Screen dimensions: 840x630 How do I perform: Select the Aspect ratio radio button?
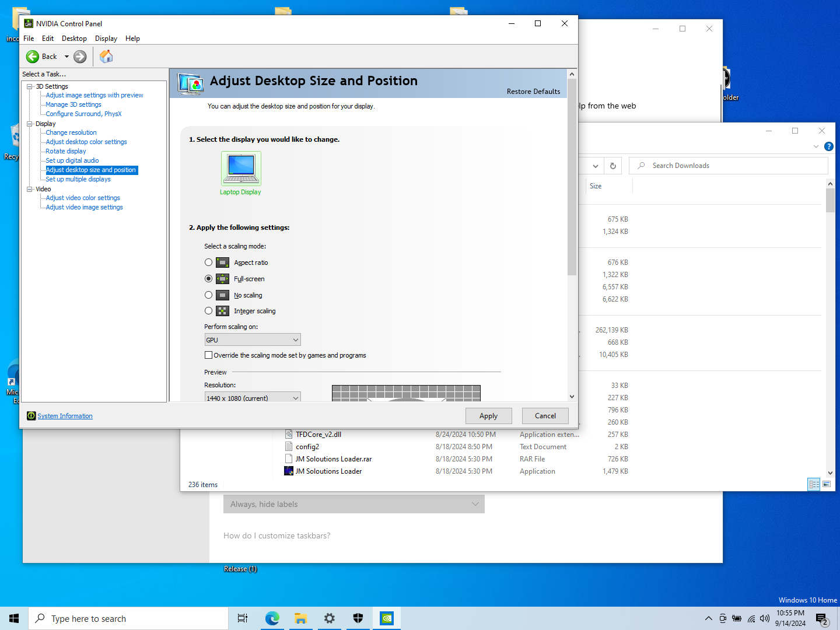[x=209, y=262]
